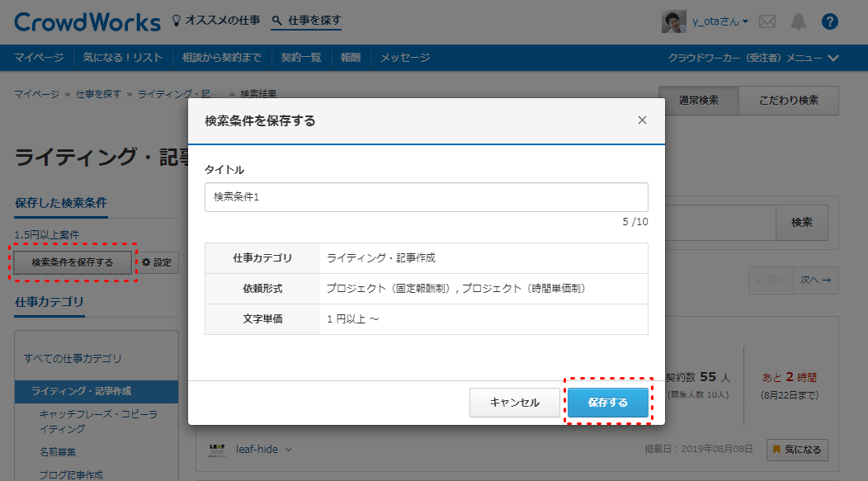Click the y_ota user avatar

click(x=673, y=21)
